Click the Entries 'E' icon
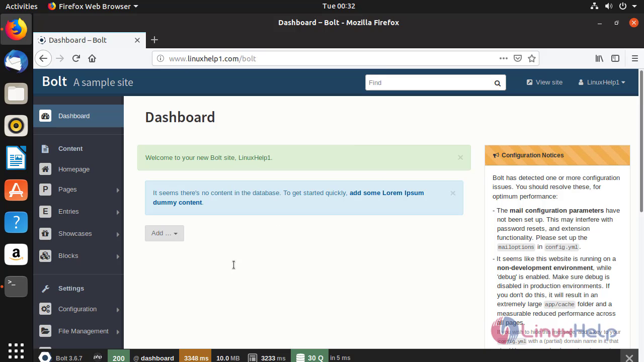The width and height of the screenshot is (644, 362). 45,212
